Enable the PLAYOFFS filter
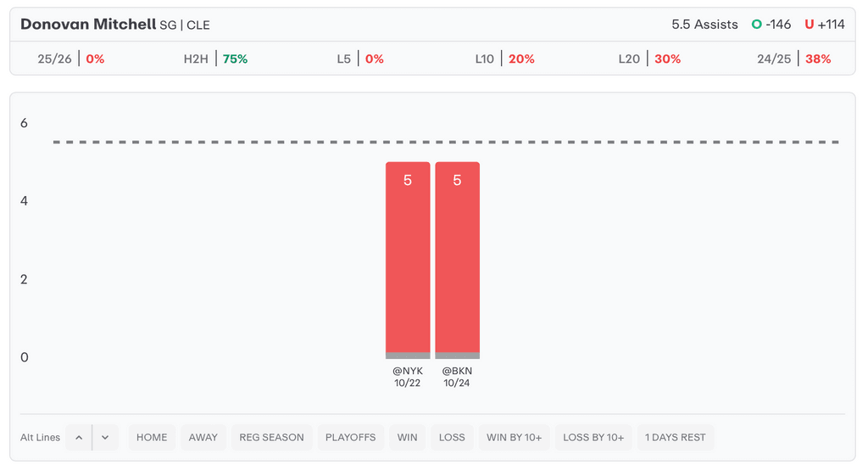 pos(351,438)
